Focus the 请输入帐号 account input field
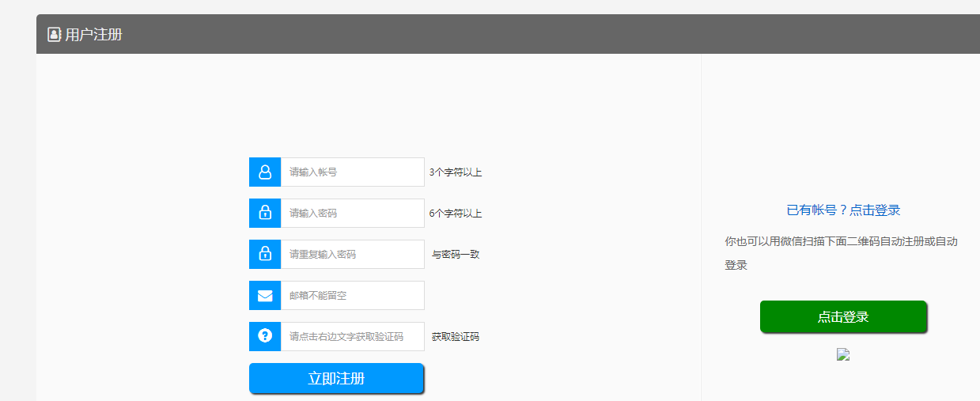980x401 pixels. [x=352, y=172]
